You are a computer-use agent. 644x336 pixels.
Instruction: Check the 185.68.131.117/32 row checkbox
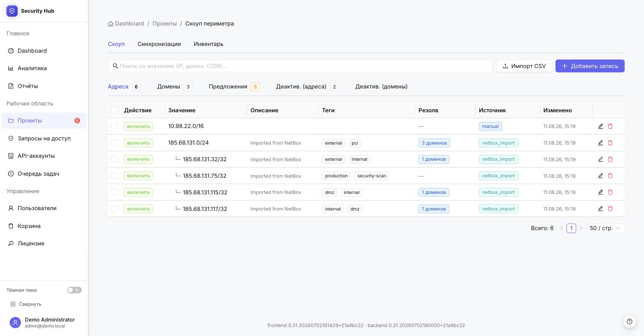coord(114,209)
